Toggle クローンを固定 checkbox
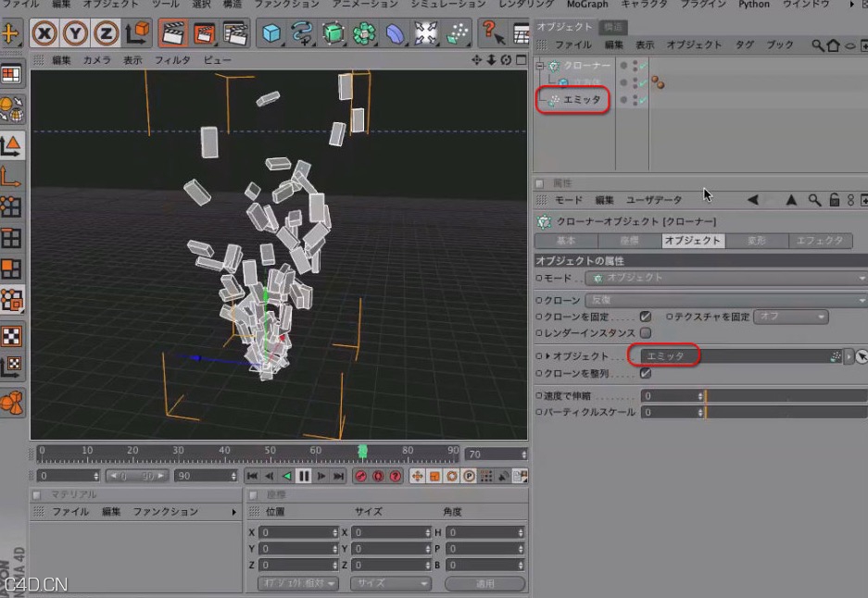Viewport: 868px width, 598px height. (x=646, y=317)
